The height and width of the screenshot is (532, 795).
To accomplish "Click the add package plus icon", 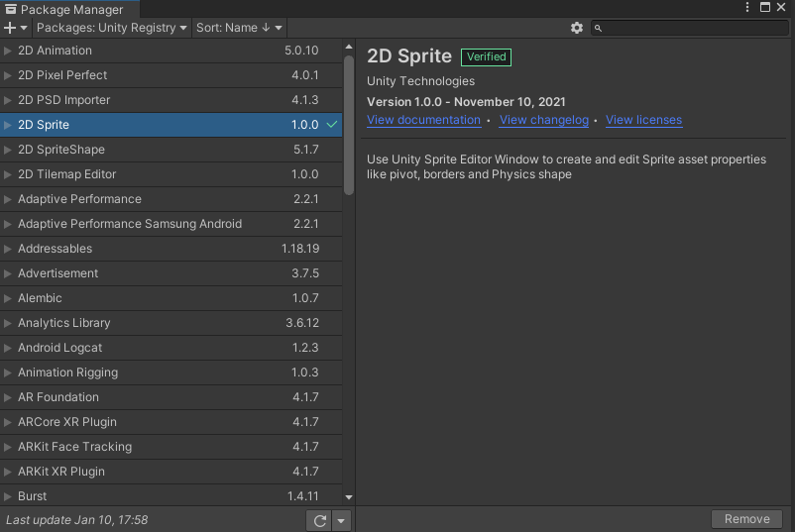I will point(10,28).
